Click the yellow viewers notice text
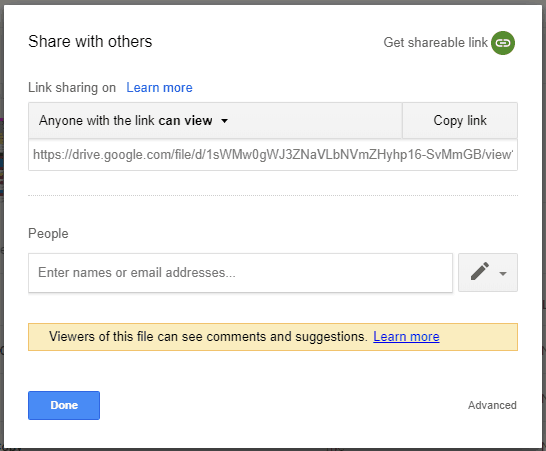The image size is (546, 451). 208,336
